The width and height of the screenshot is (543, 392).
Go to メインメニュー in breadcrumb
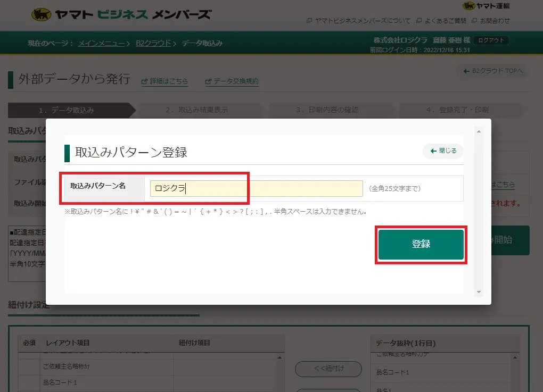[101, 43]
